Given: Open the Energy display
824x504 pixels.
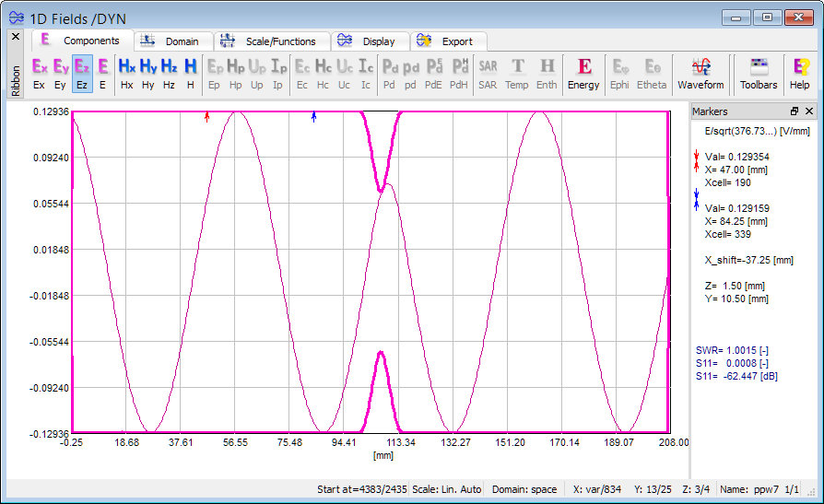Looking at the screenshot, I should click(x=583, y=73).
